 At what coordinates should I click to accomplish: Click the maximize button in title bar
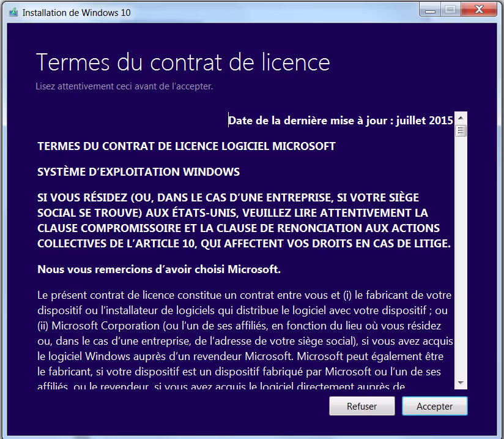coord(450,9)
